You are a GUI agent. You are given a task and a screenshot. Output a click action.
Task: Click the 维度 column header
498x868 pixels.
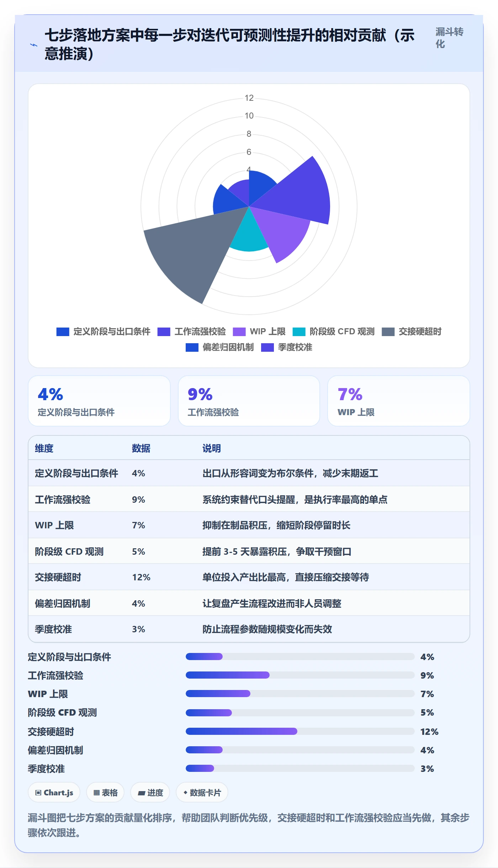(x=44, y=448)
